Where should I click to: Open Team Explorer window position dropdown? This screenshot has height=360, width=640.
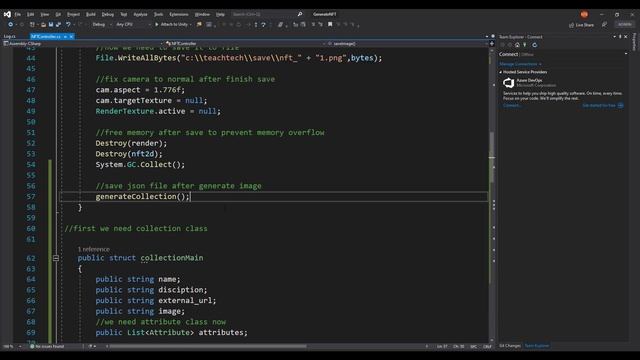click(614, 37)
